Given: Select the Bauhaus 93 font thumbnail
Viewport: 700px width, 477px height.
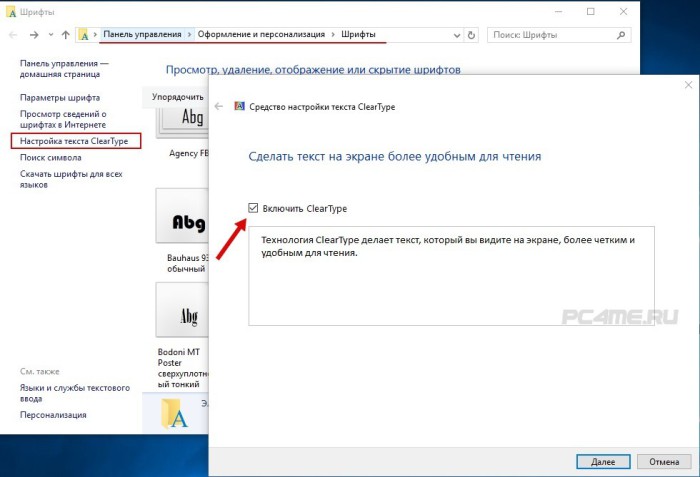Looking at the screenshot, I should pos(182,216).
